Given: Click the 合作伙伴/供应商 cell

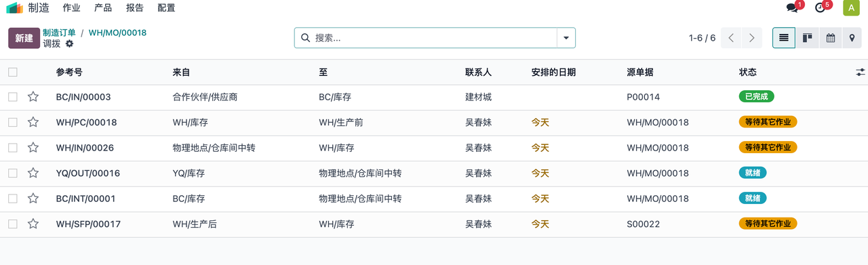Looking at the screenshot, I should 205,97.
